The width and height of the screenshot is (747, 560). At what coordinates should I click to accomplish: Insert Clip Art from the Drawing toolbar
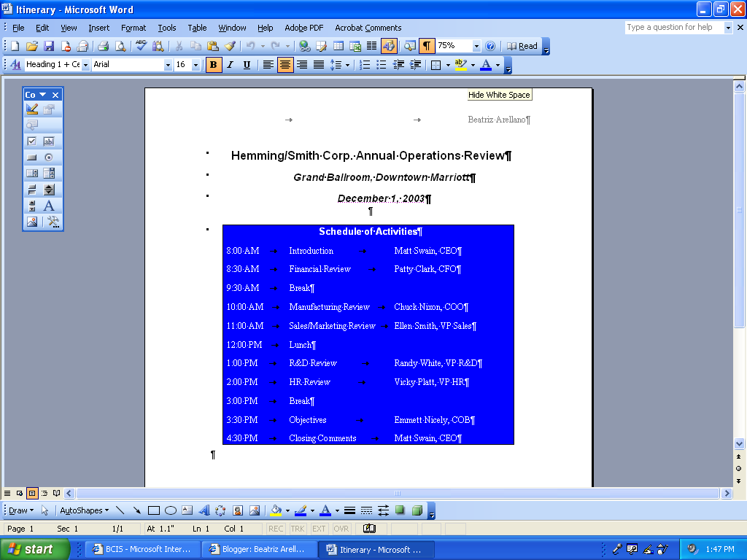pos(238,510)
